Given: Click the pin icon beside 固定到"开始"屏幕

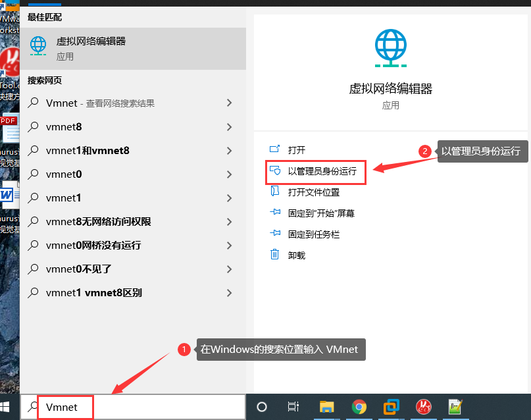Looking at the screenshot, I should 275,212.
